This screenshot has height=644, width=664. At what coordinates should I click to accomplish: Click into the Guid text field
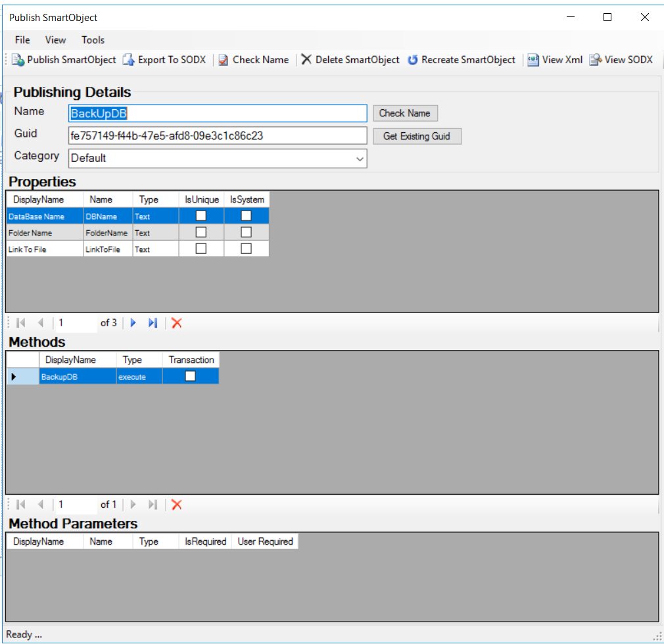click(217, 136)
